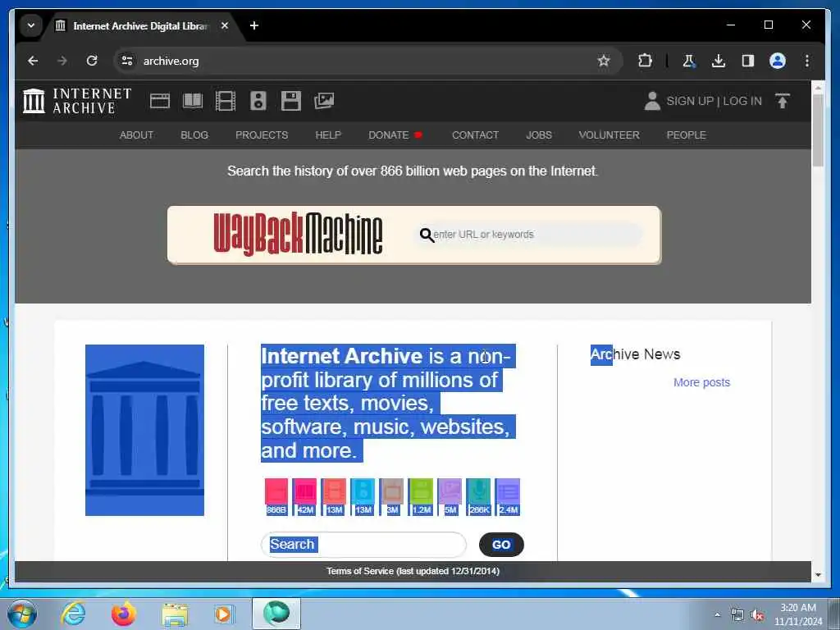The width and height of the screenshot is (840, 630).
Task: Close the Internet Archive tab
Action: pyautogui.click(x=225, y=25)
